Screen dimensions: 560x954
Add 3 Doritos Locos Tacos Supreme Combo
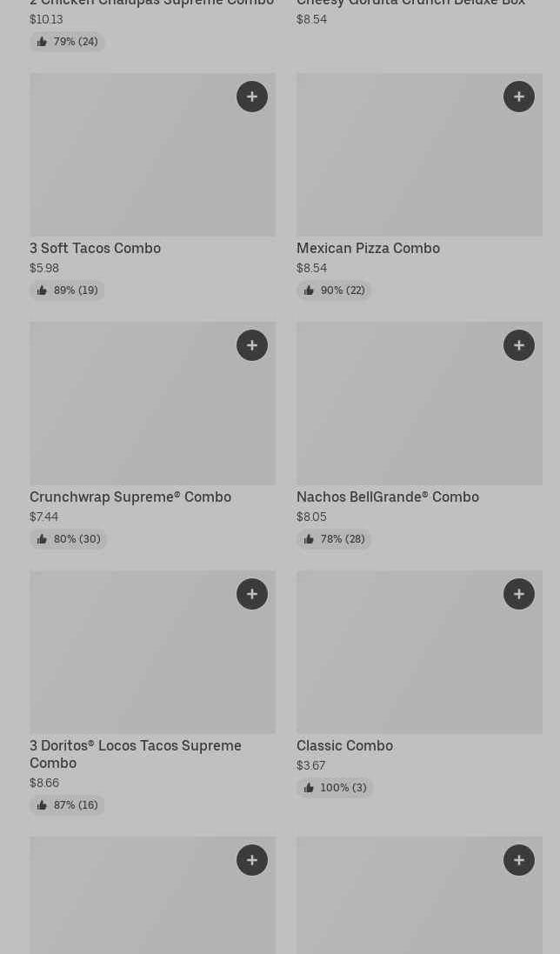point(252,594)
